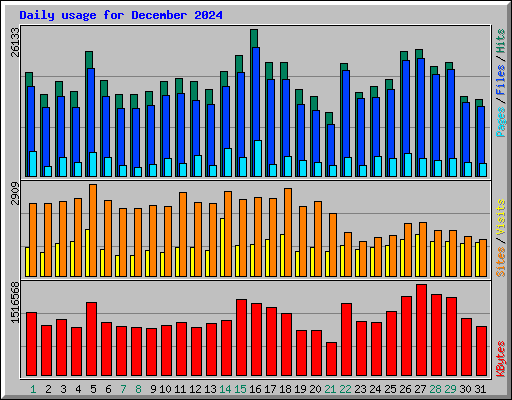Click day 29 on the x-axis

[450, 389]
